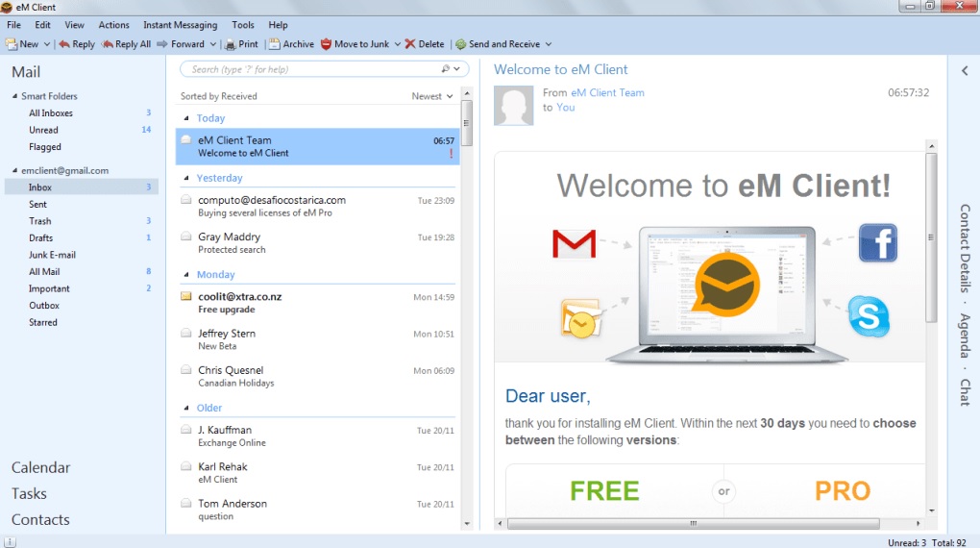Click the email preview horizontal scrollbar
The width and height of the screenshot is (980, 548).
692,524
